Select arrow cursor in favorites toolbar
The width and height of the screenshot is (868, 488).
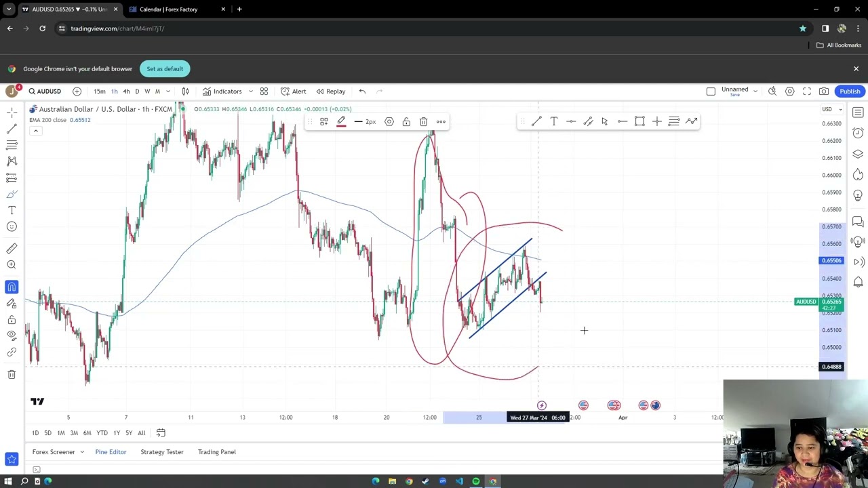(x=605, y=121)
